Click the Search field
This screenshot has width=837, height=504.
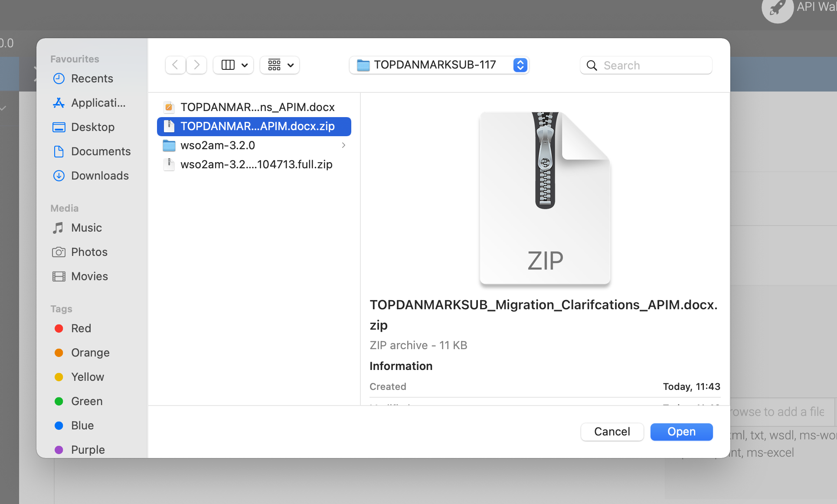coord(646,65)
